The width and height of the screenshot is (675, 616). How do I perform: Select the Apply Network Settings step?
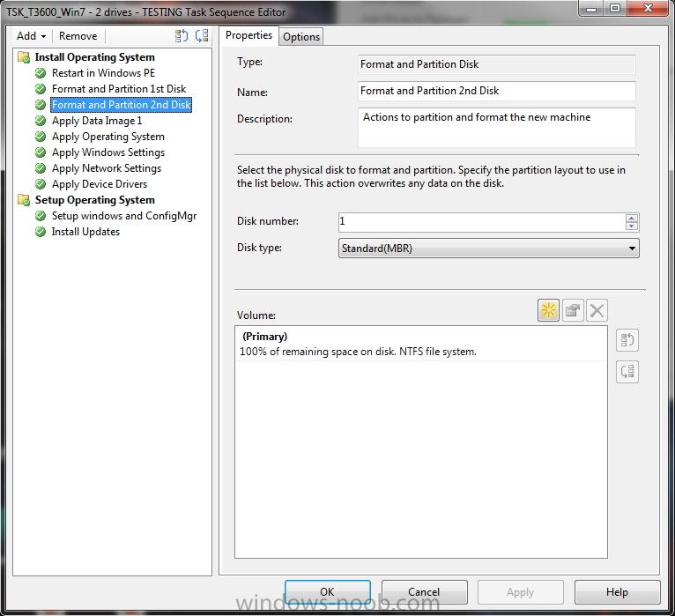[x=107, y=168]
